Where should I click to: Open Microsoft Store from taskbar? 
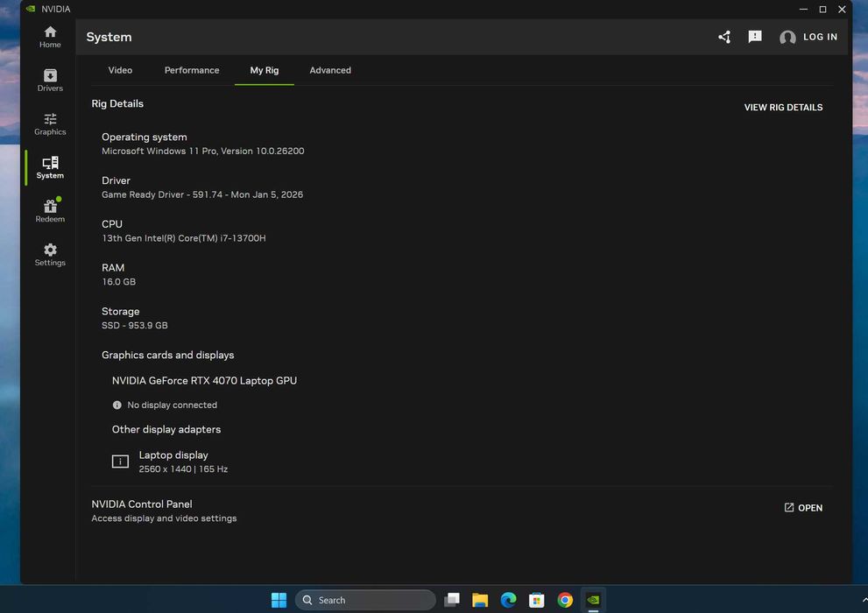point(536,600)
